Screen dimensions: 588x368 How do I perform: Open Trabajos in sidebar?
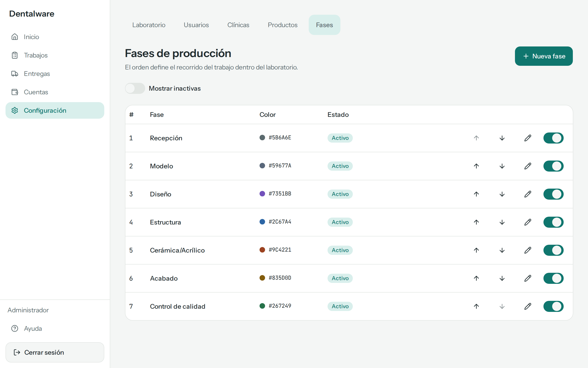coord(55,55)
